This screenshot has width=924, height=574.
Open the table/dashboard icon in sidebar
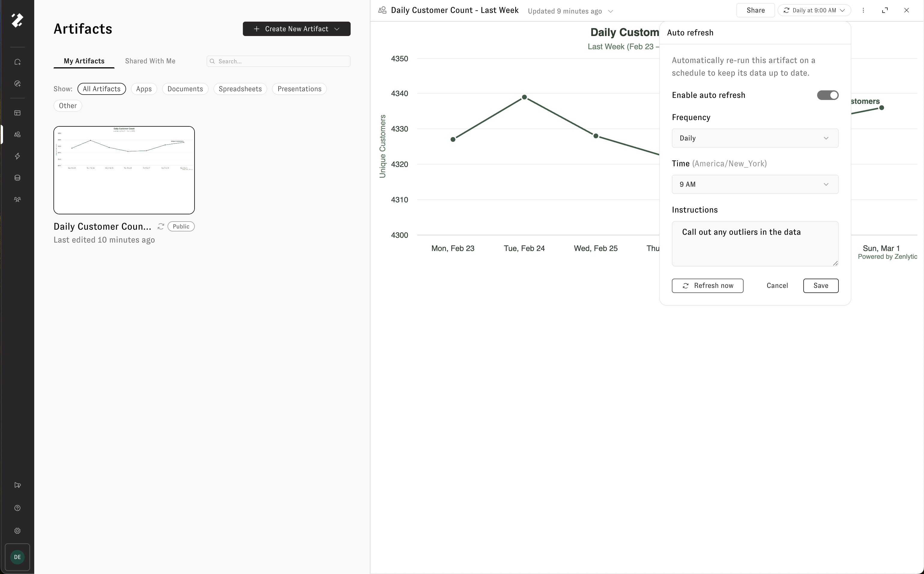click(x=17, y=113)
